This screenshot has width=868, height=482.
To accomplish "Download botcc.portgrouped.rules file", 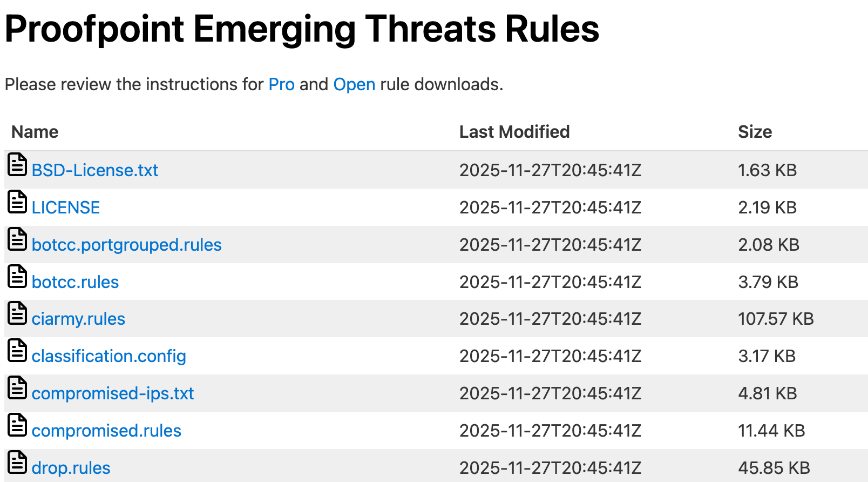I will (126, 245).
